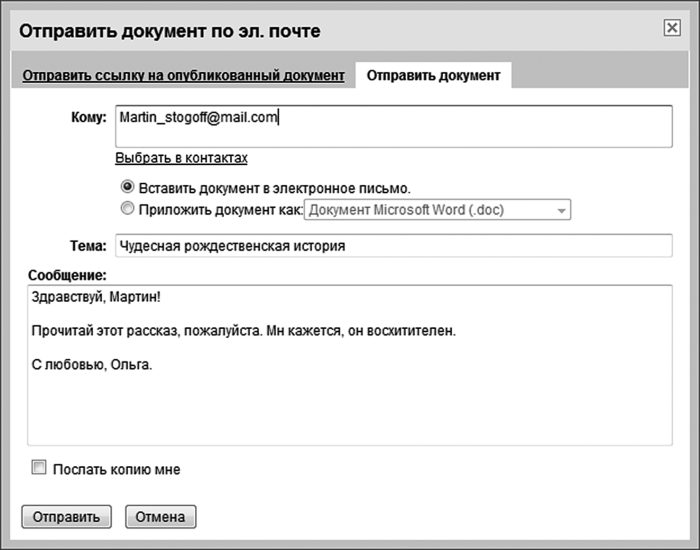This screenshot has height=550, width=700.
Task: Click the 'Сообщение:' label
Action: click(x=67, y=274)
